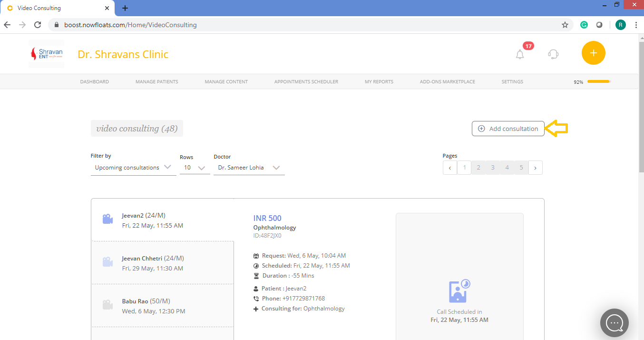
Task: Click the headset support icon
Action: [x=553, y=54]
